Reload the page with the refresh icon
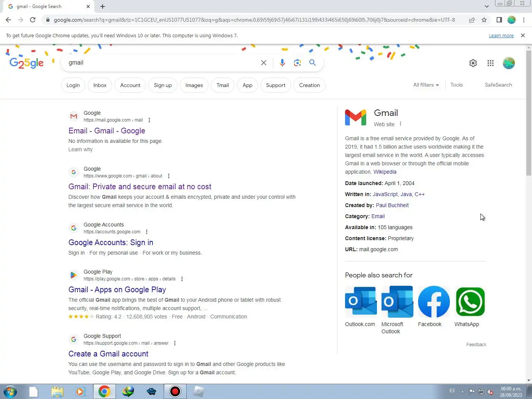 pyautogui.click(x=33, y=20)
